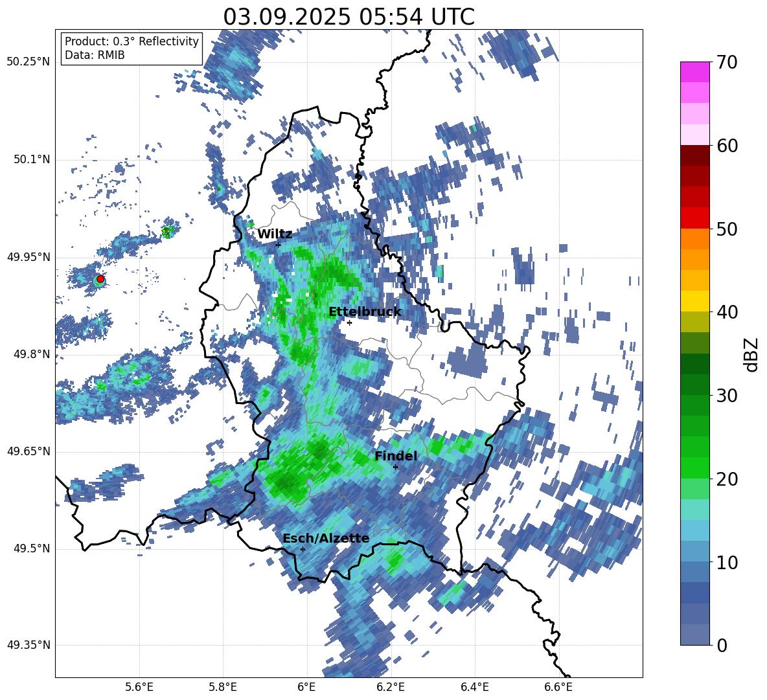Click the Ettelbruck station cross marker
Viewport: 767px width, 700px height.
pos(349,322)
